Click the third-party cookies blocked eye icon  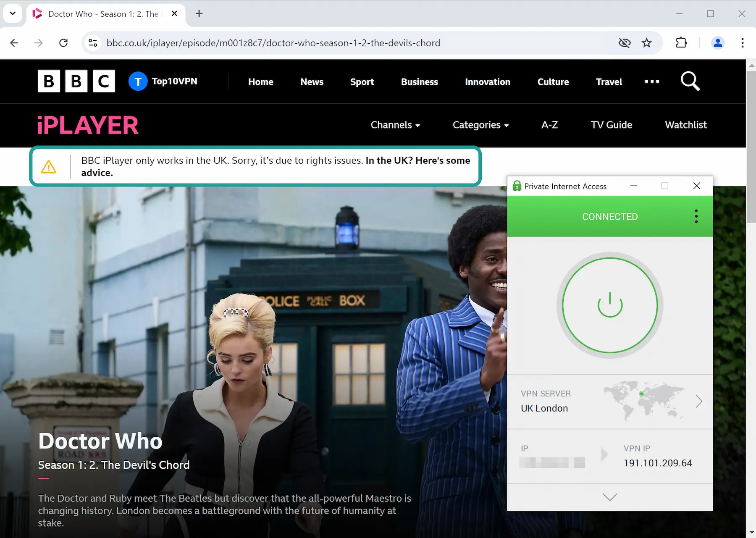pos(625,43)
